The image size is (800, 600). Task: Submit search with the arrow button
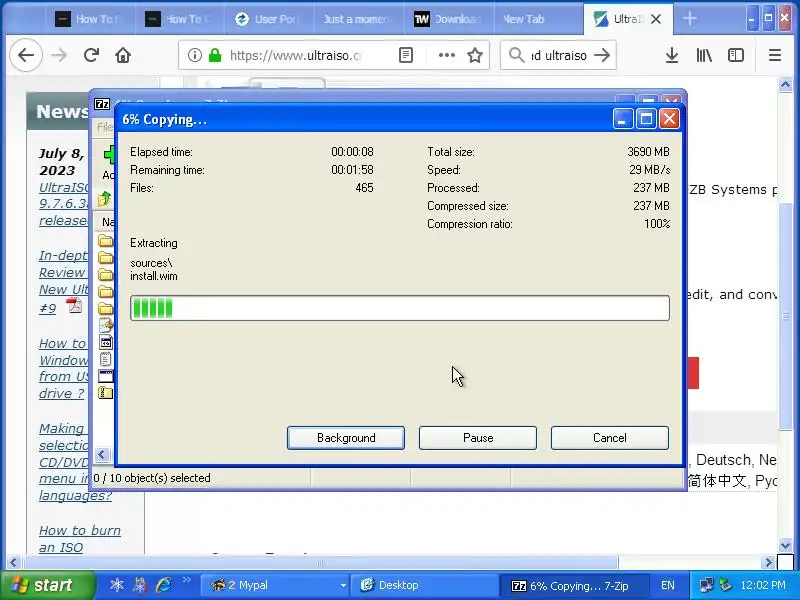click(x=602, y=55)
